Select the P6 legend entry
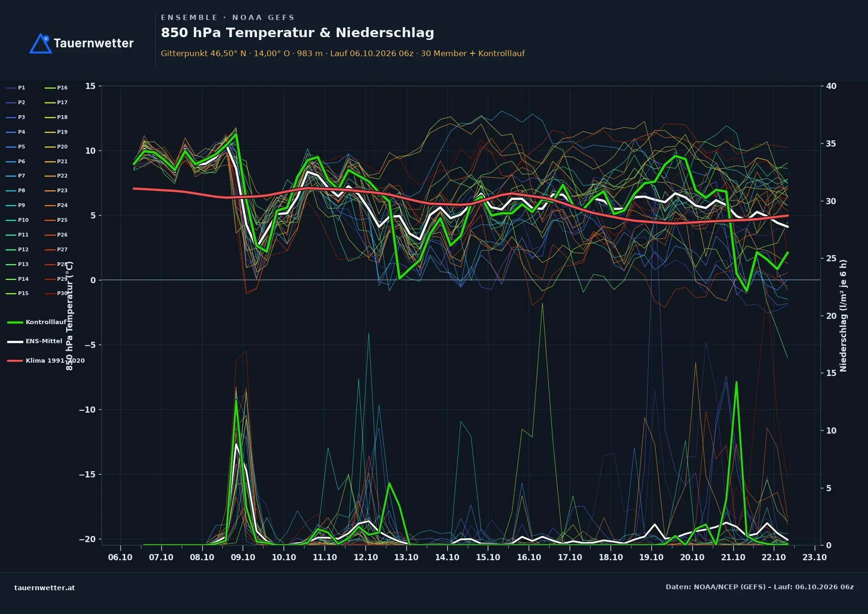Image resolution: width=868 pixels, height=614 pixels. (x=15, y=161)
